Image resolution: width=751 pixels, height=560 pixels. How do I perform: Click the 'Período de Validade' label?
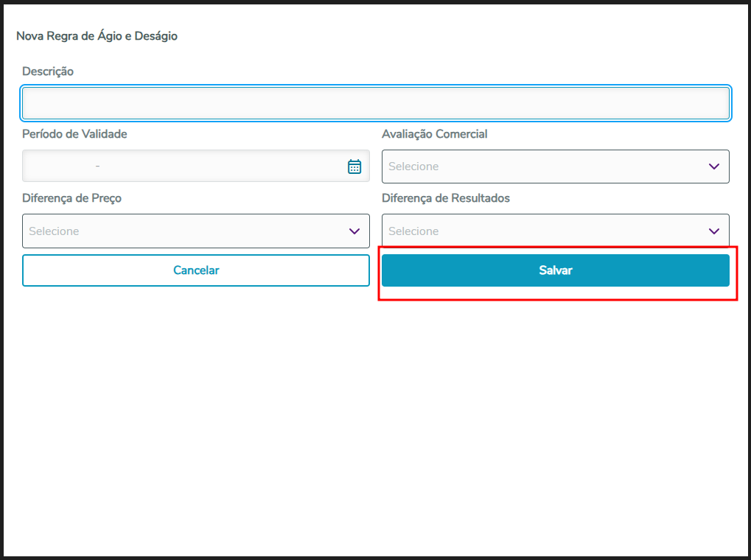pos(74,133)
